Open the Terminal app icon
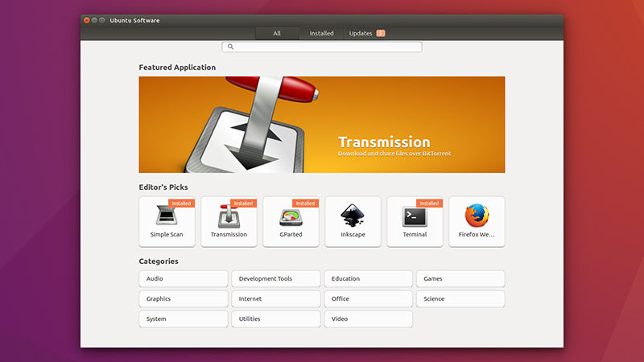The width and height of the screenshot is (644, 362). 415,216
